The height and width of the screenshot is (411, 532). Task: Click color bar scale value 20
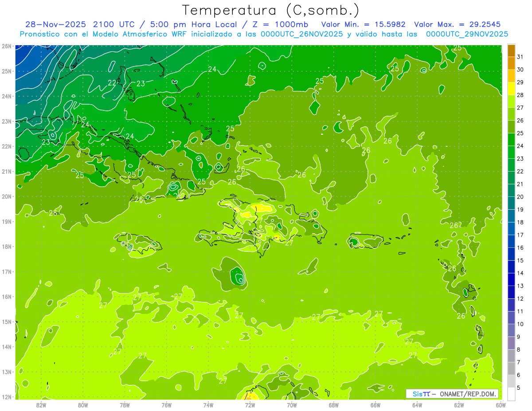point(520,197)
